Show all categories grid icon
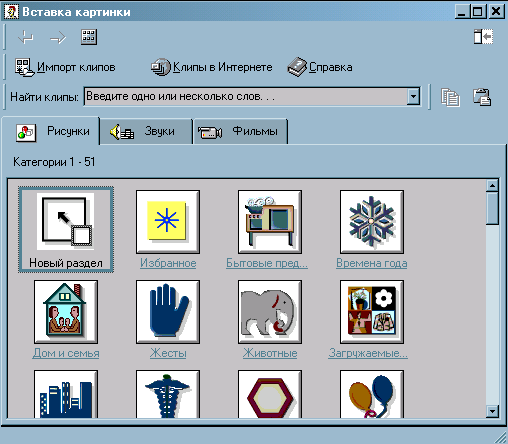The width and height of the screenshot is (508, 444). tap(89, 37)
